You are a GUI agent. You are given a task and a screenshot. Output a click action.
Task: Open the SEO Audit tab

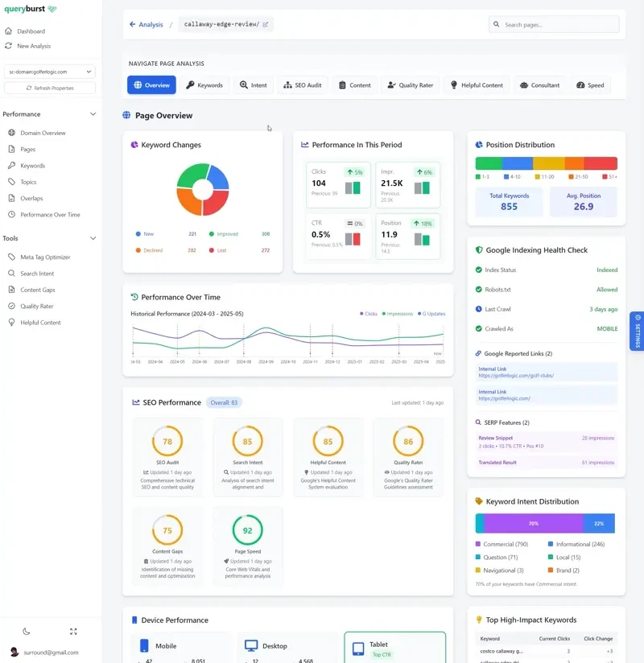[302, 85]
